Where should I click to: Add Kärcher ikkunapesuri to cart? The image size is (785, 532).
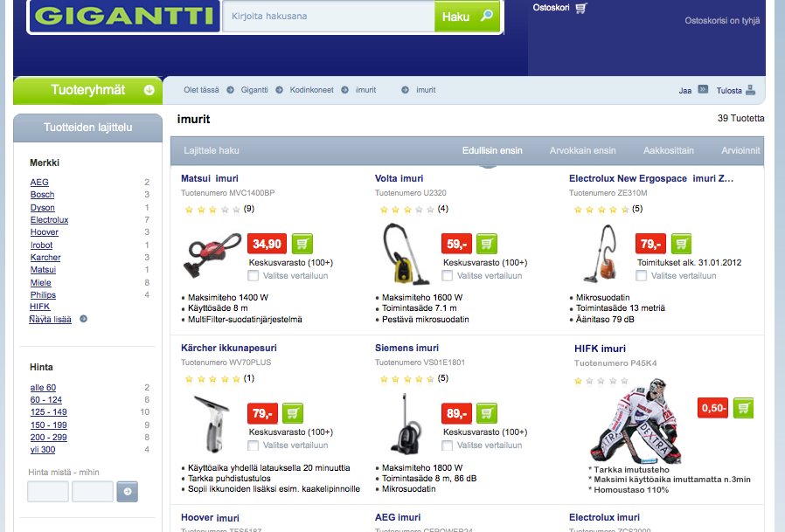(293, 413)
